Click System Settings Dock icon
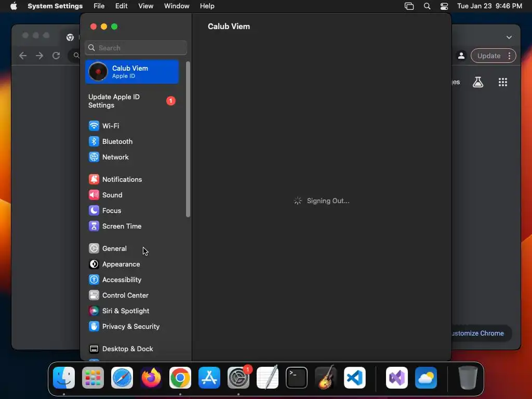This screenshot has width=532, height=399. point(238,378)
